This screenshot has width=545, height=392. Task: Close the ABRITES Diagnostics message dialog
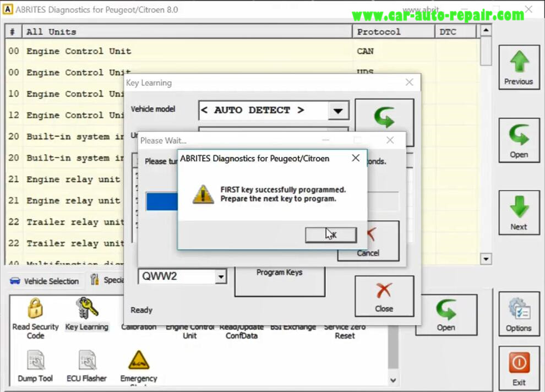click(x=356, y=158)
